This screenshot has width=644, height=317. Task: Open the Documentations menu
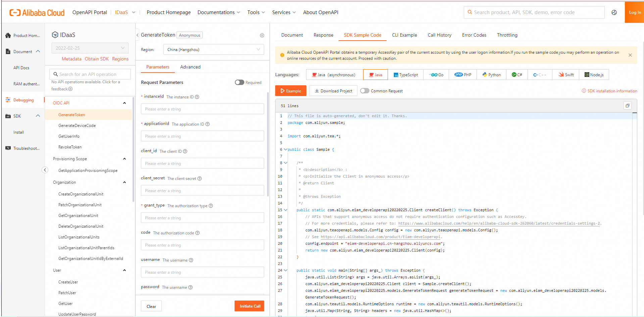219,12
